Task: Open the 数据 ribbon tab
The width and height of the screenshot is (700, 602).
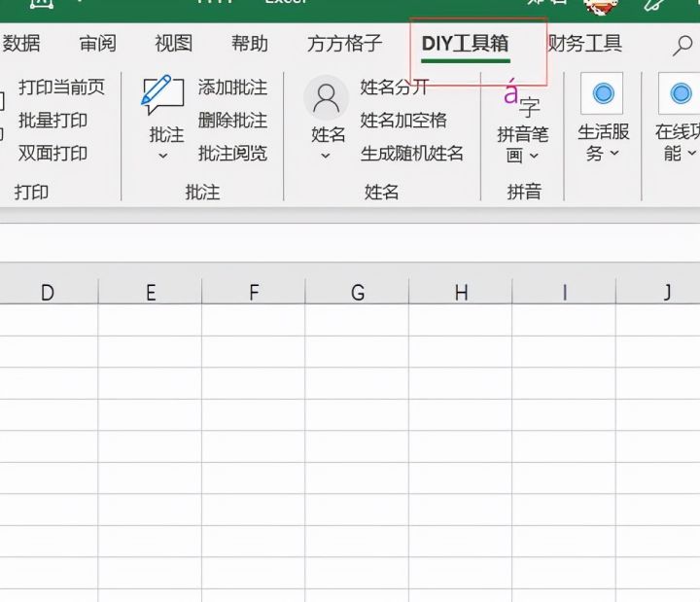Action: 21,44
